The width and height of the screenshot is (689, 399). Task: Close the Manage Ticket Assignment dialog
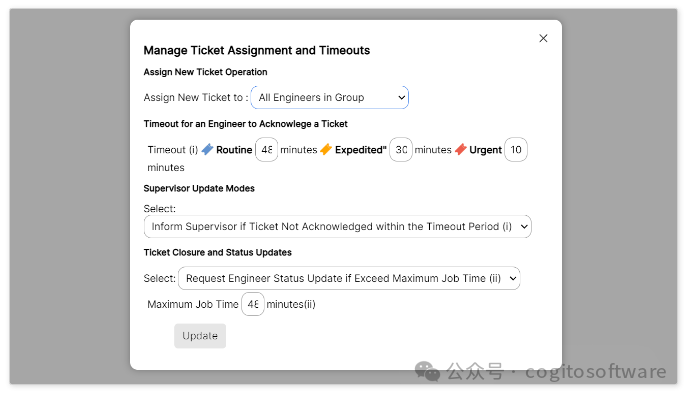tap(543, 38)
